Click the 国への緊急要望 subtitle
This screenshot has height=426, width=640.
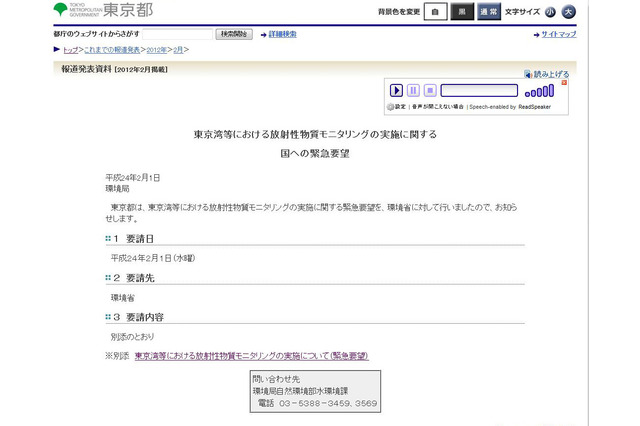[315, 153]
